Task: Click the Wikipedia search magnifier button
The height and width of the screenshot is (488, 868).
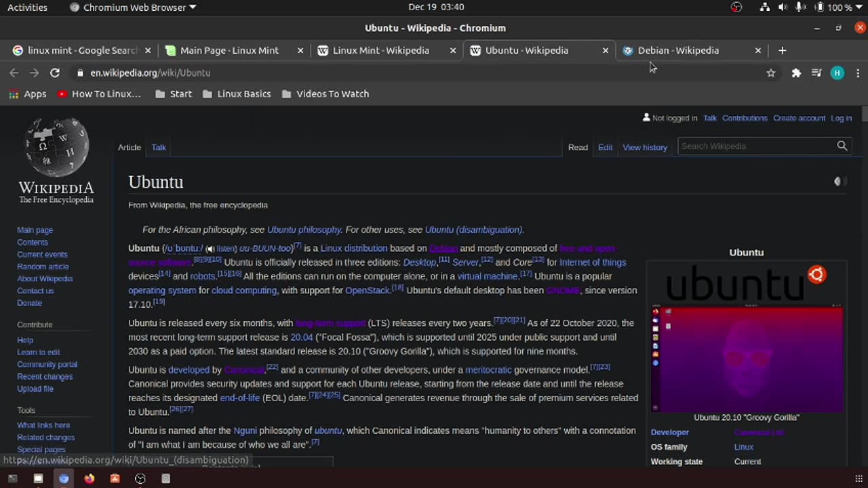Action: coord(842,146)
